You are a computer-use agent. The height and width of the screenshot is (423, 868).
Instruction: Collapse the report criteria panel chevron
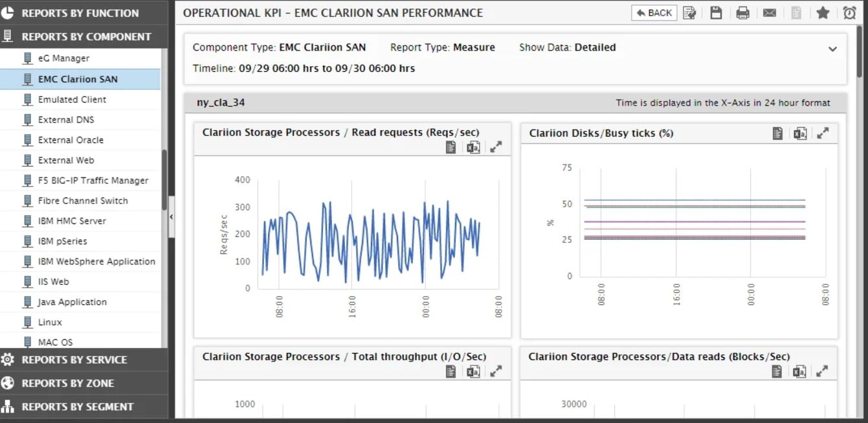click(833, 49)
